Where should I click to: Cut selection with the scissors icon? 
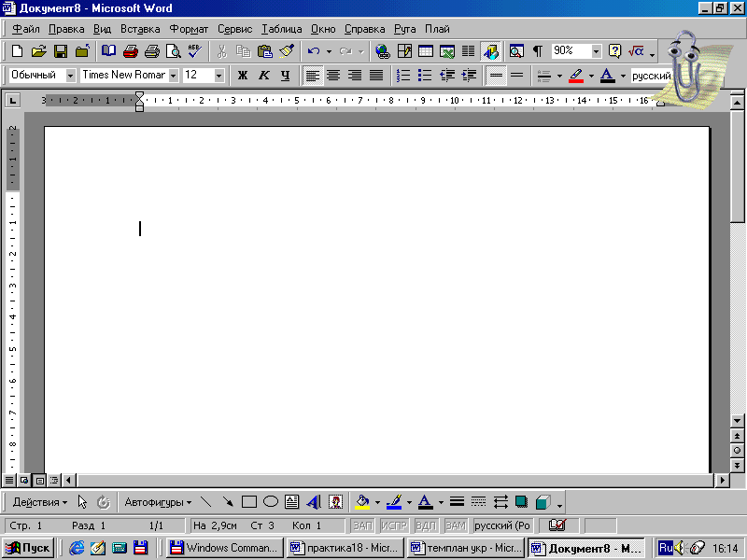pyautogui.click(x=221, y=51)
